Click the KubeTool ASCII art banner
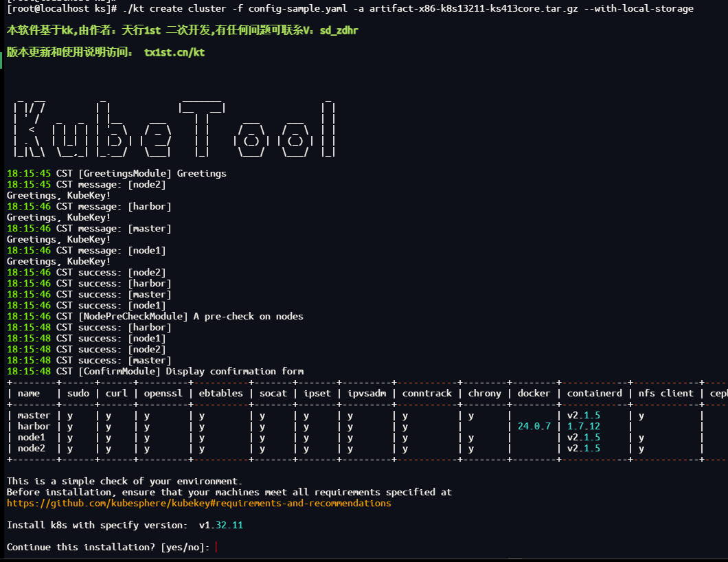The width and height of the screenshot is (728, 562). 174,128
